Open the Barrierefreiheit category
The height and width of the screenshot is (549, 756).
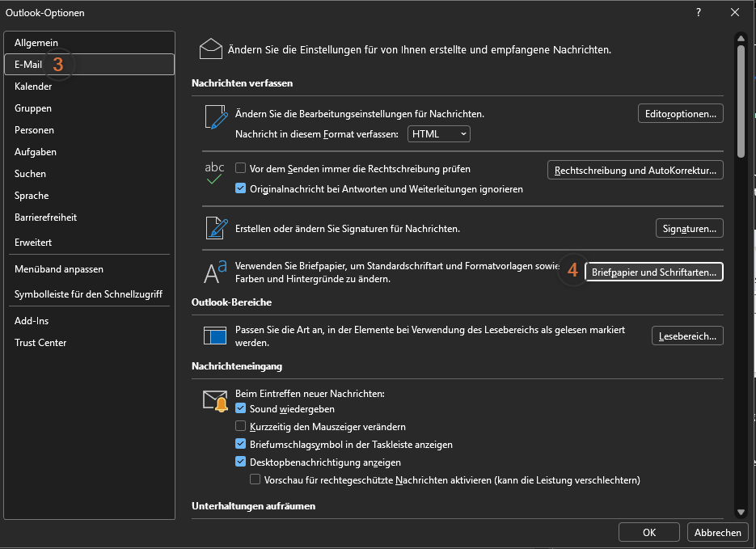click(89, 217)
